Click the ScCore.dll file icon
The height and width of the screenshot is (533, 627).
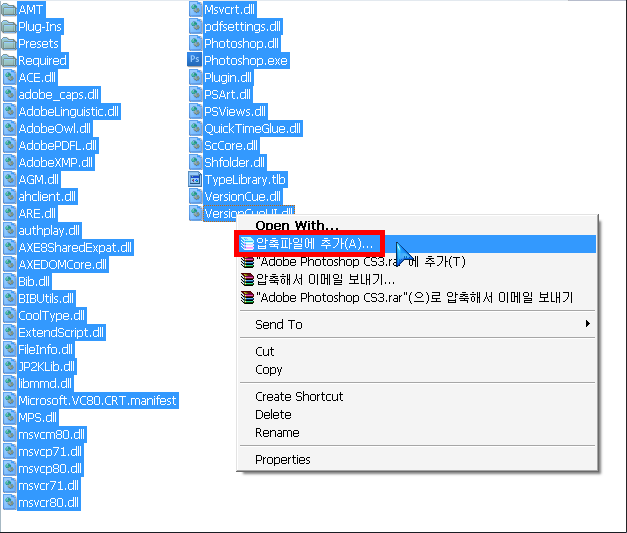point(195,145)
